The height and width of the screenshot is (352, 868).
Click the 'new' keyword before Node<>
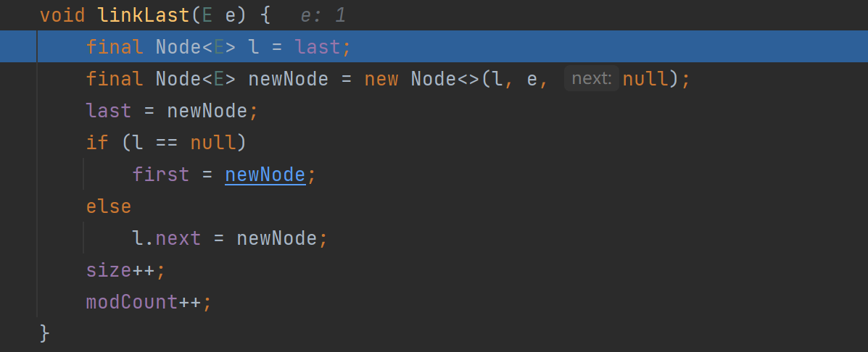pyautogui.click(x=381, y=79)
